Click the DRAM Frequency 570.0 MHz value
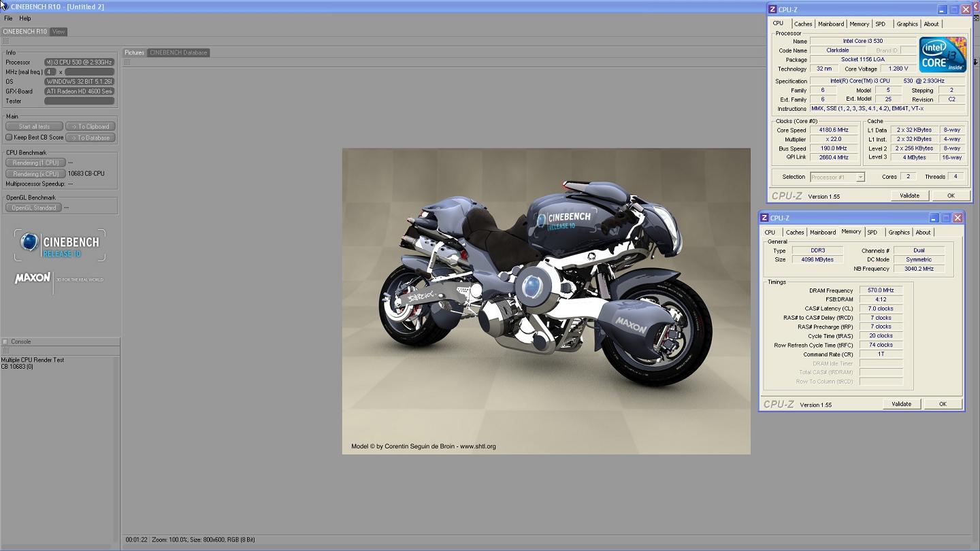The image size is (980, 551). 881,290
